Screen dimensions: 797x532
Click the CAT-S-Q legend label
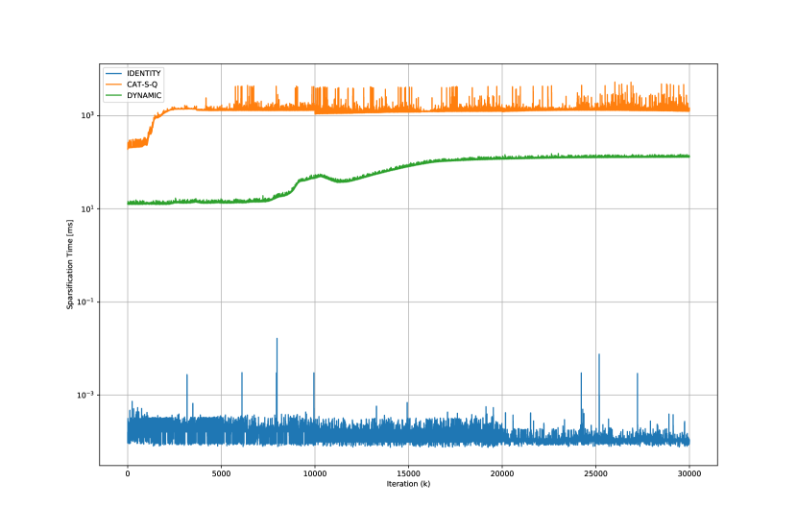click(x=142, y=85)
